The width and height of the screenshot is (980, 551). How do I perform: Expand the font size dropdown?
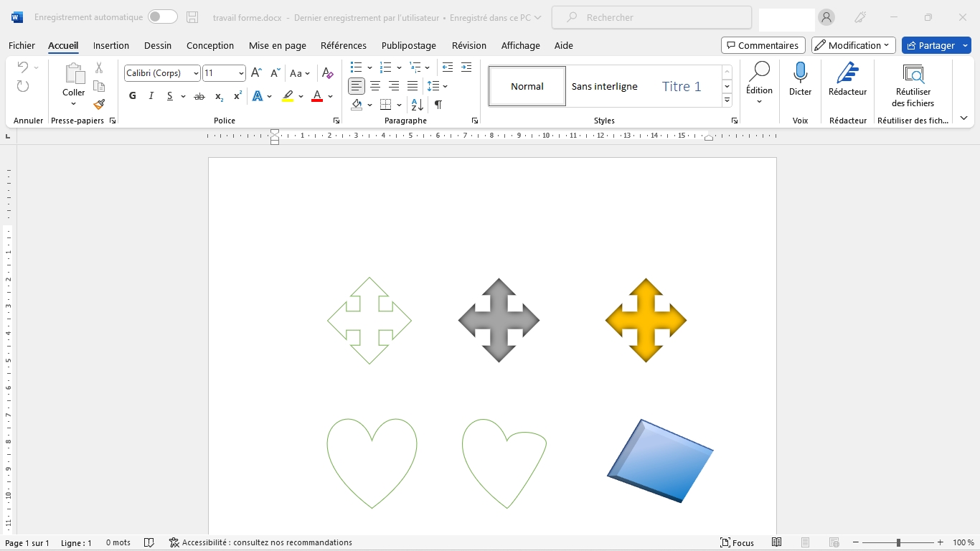click(x=241, y=73)
